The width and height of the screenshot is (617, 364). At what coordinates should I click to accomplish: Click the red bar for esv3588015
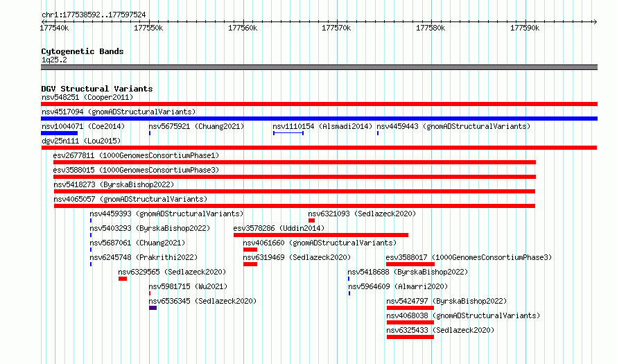(x=295, y=177)
